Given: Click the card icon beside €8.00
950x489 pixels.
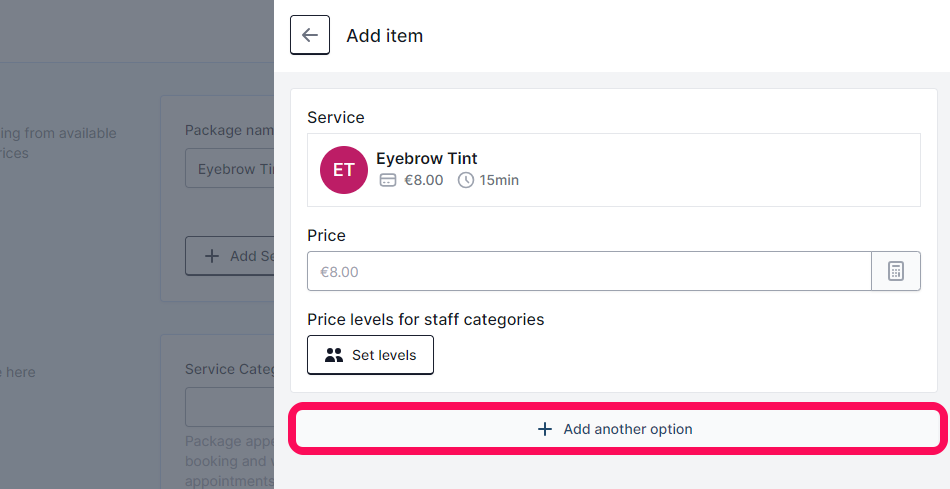Looking at the screenshot, I should point(388,180).
